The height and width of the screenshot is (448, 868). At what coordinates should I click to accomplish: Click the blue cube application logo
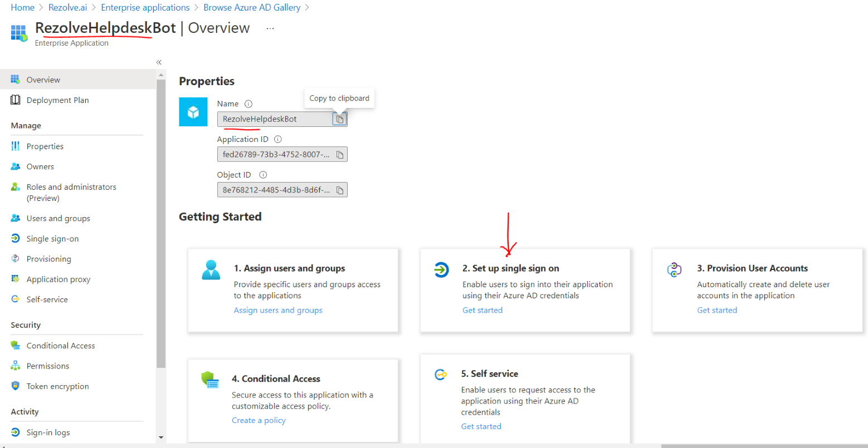(193, 112)
